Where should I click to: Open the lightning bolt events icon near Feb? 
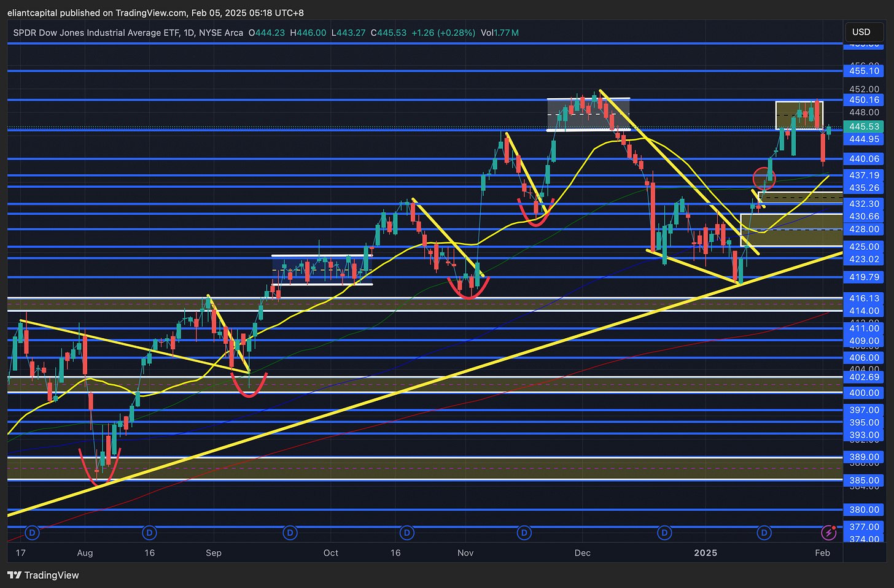point(828,533)
